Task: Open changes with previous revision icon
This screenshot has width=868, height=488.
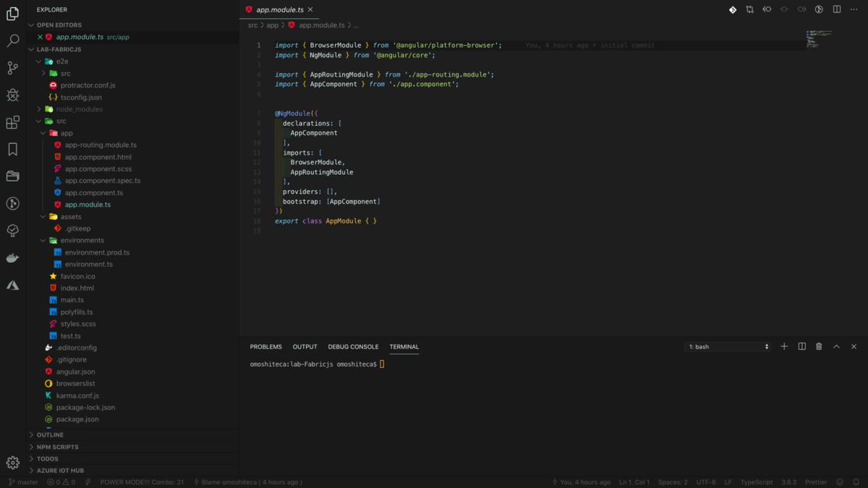Action: point(767,9)
